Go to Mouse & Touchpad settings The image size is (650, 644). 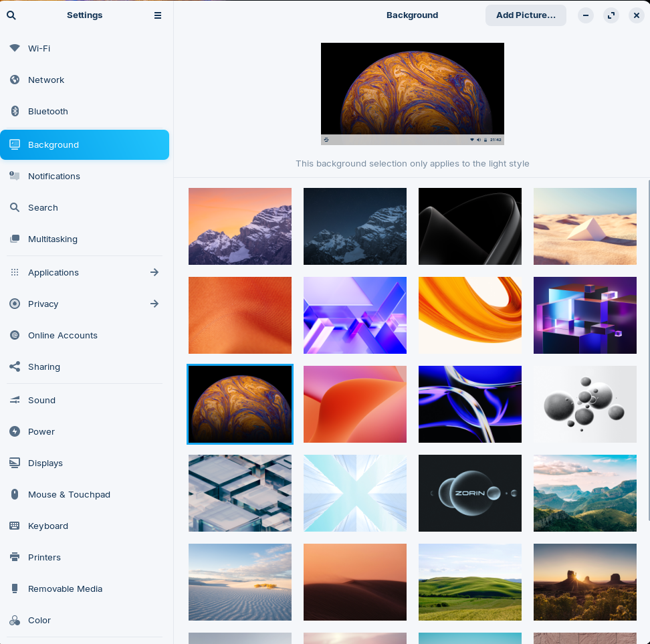(x=69, y=494)
